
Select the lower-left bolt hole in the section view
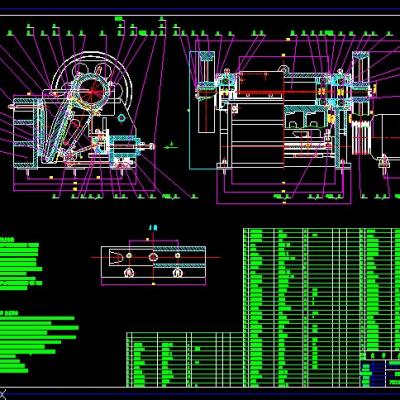click(129, 272)
